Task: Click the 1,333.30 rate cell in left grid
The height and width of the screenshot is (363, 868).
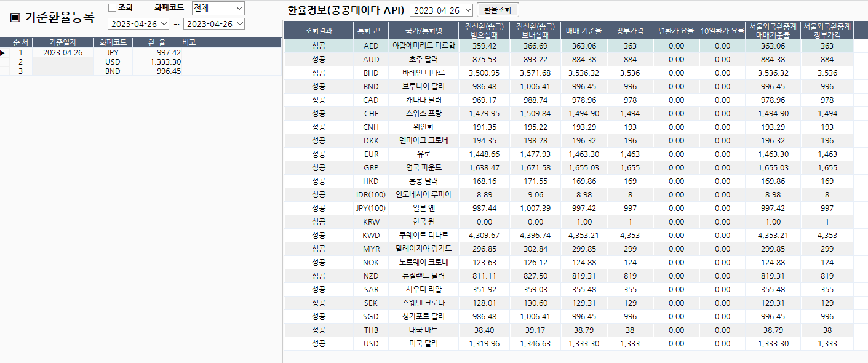Action: coord(156,62)
